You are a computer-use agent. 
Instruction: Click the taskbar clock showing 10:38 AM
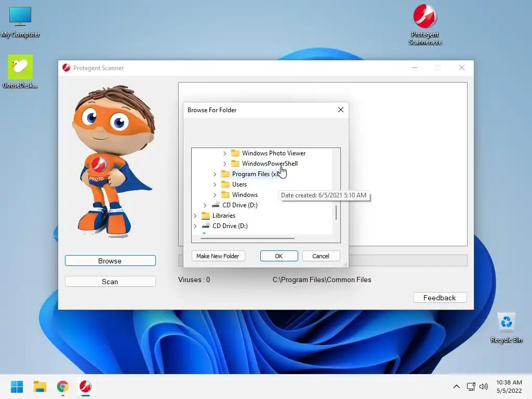pyautogui.click(x=509, y=387)
